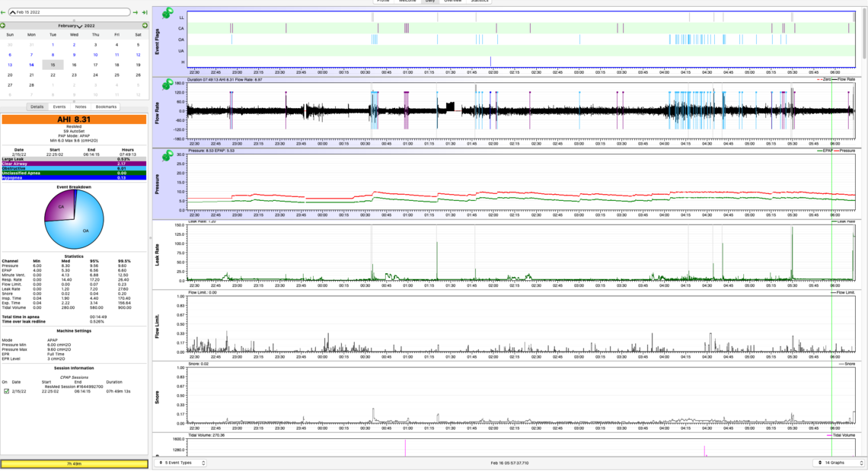
Task: Click the Obstructive cyan row
Action: [74, 168]
